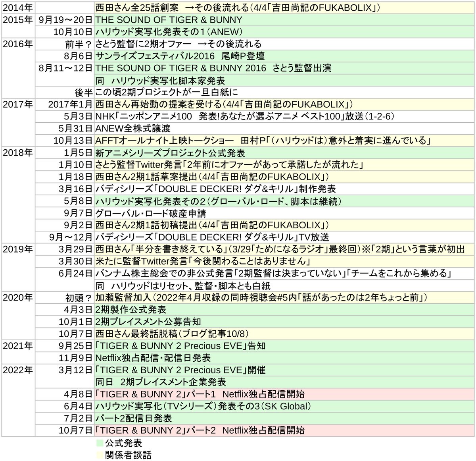The height and width of the screenshot is (461, 476).
Task: Click the cell 西田さん再始動の提案を受ける
Action: coord(284,104)
